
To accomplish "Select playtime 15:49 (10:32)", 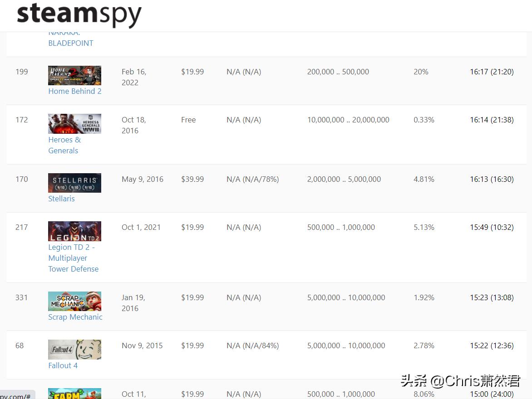I will click(x=492, y=228).
